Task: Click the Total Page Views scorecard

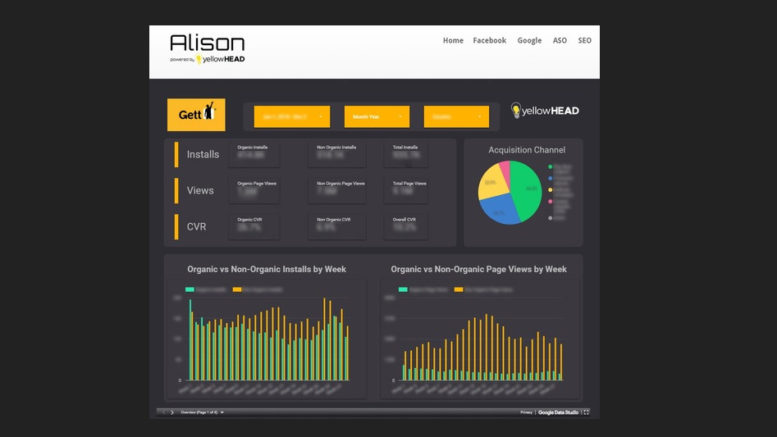Action: pos(406,190)
